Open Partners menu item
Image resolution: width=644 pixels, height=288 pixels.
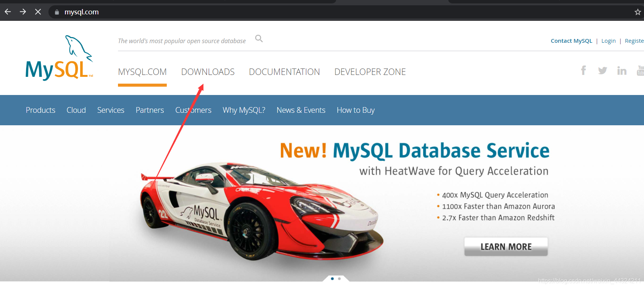click(150, 110)
